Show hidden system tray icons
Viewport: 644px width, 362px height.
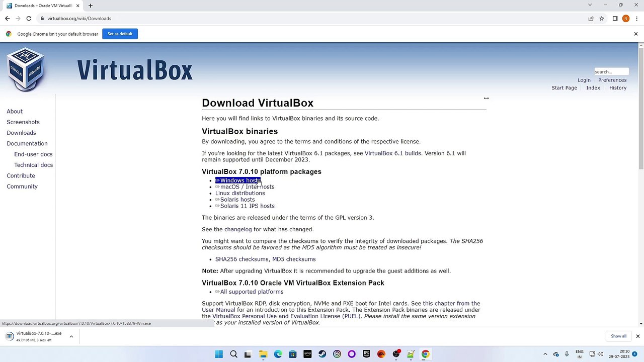coord(545,354)
